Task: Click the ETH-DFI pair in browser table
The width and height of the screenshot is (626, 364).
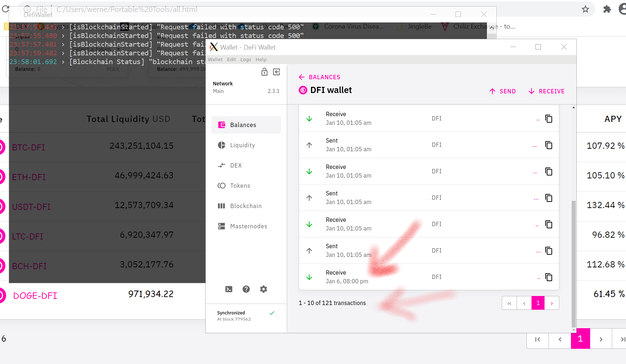Action: pos(29,177)
